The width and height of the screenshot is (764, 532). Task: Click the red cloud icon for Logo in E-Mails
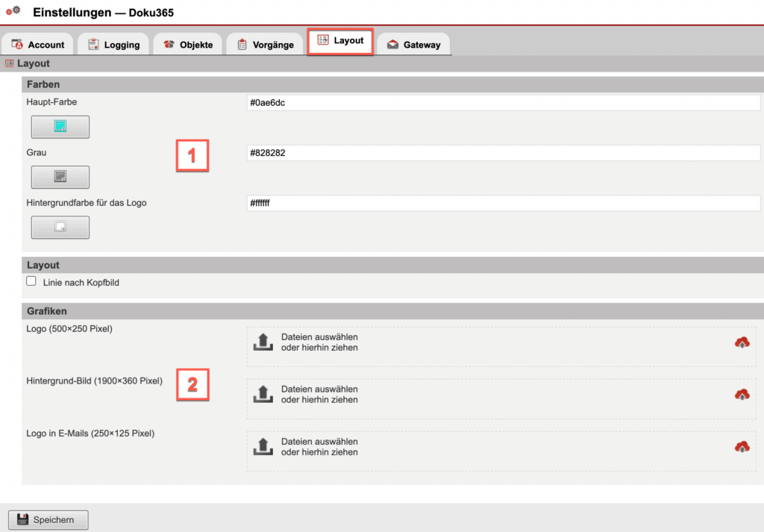tap(743, 446)
